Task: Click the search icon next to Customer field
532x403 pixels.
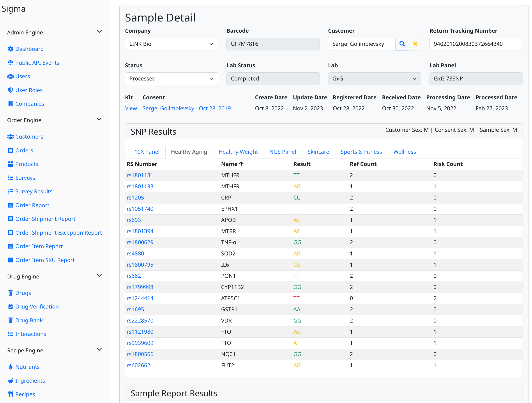Action: (402, 44)
